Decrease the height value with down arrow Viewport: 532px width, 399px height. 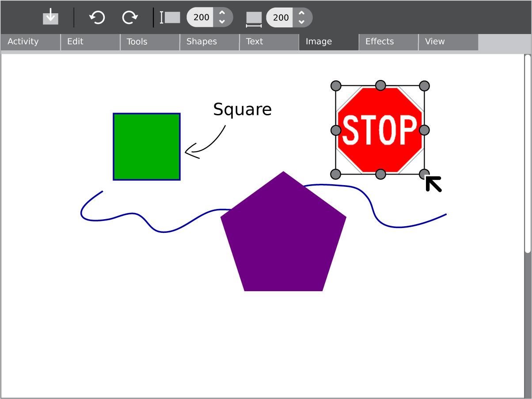(x=222, y=22)
